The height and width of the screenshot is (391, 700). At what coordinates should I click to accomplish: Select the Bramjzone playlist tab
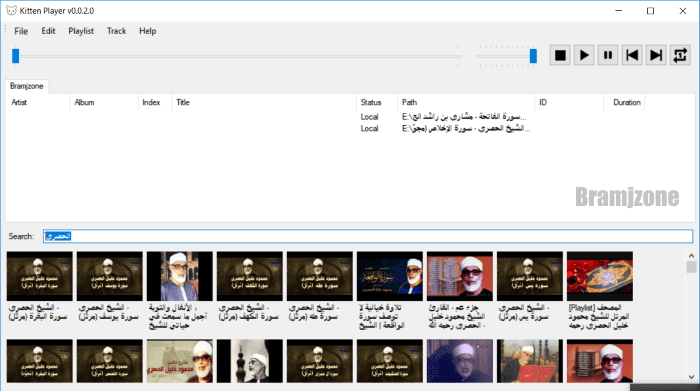27,86
